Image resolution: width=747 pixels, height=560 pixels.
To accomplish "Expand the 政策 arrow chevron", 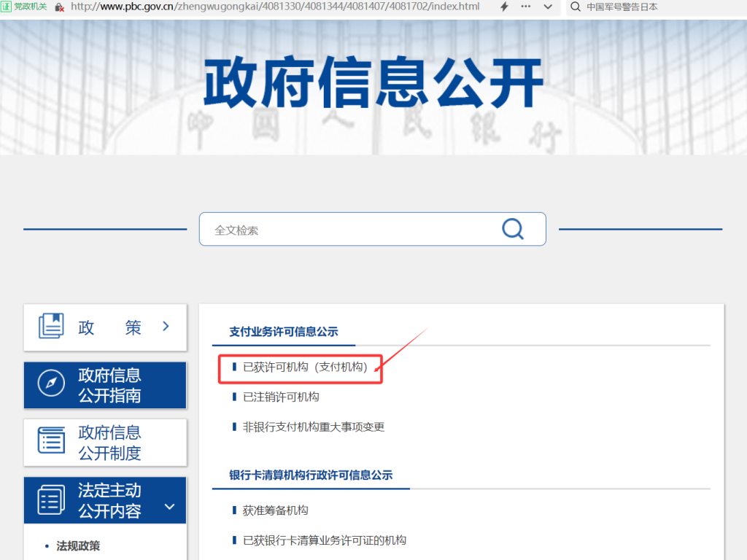I will [166, 326].
